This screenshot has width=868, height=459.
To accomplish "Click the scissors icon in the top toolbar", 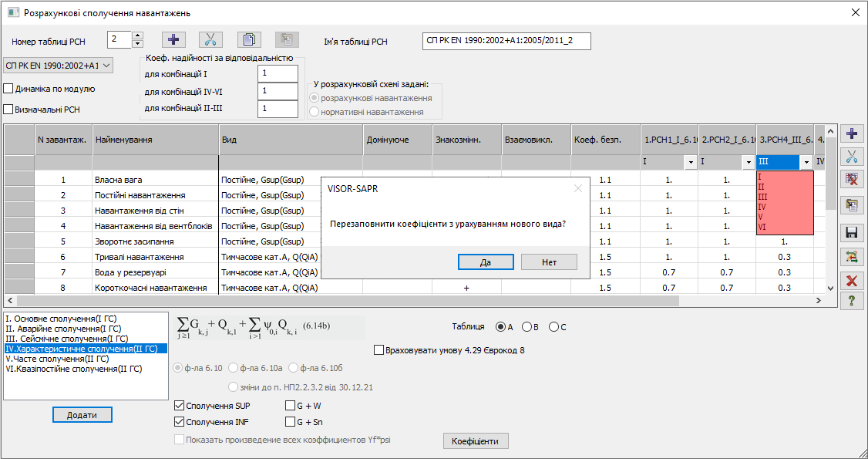I will pyautogui.click(x=210, y=40).
